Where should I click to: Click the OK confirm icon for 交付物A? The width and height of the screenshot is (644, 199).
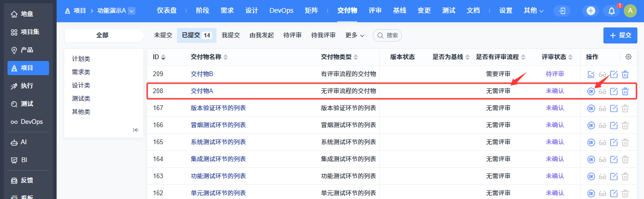(x=591, y=91)
